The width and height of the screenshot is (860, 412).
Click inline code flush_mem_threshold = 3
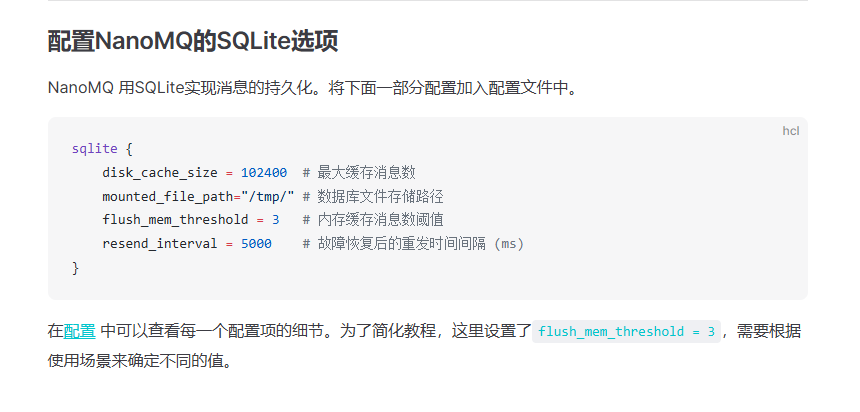pyautogui.click(x=626, y=331)
